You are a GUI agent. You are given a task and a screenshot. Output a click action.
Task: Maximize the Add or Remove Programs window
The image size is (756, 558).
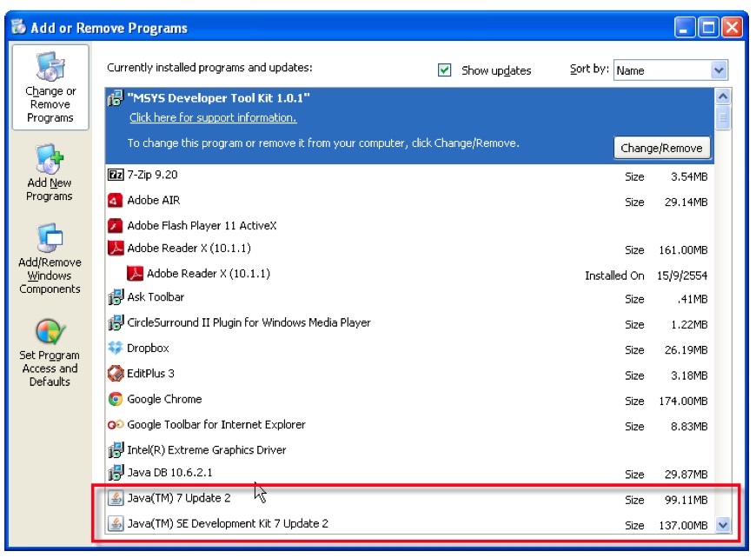tap(708, 27)
